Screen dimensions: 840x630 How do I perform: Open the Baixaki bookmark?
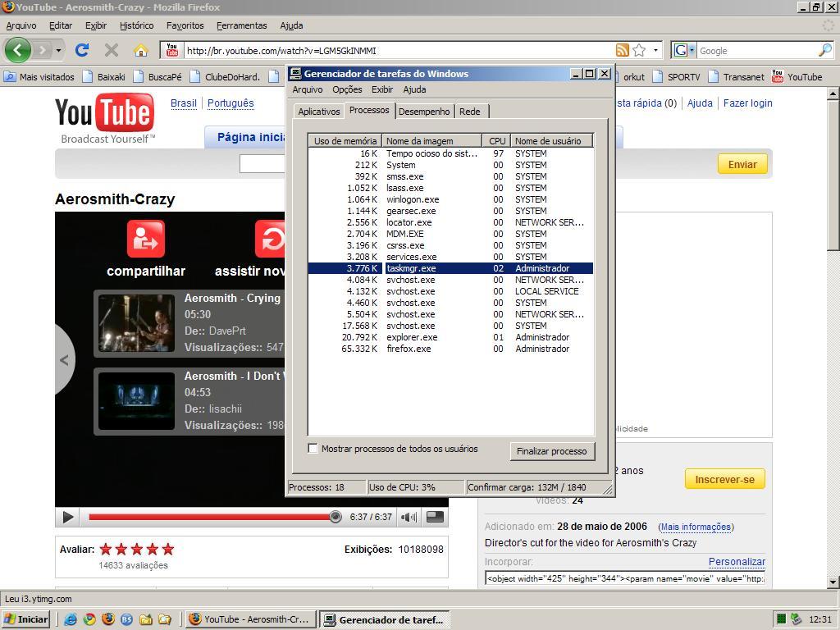tap(105, 76)
